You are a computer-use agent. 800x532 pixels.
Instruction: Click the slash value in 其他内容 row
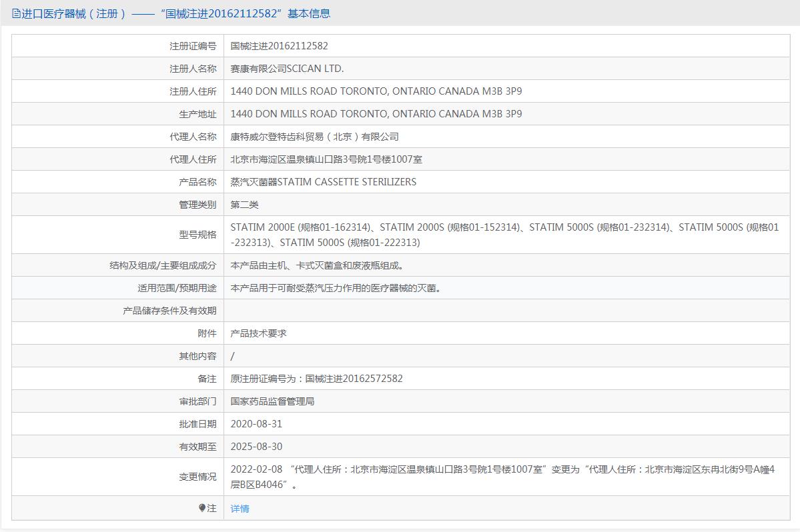[233, 356]
